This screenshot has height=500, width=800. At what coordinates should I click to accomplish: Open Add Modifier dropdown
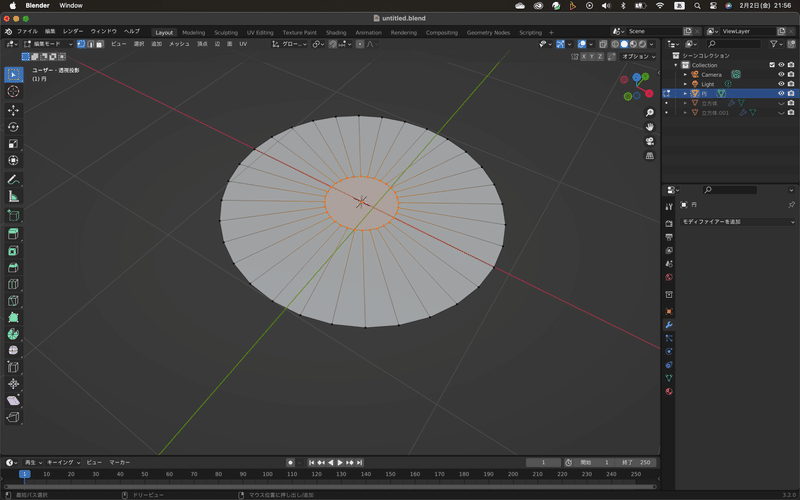(x=737, y=222)
